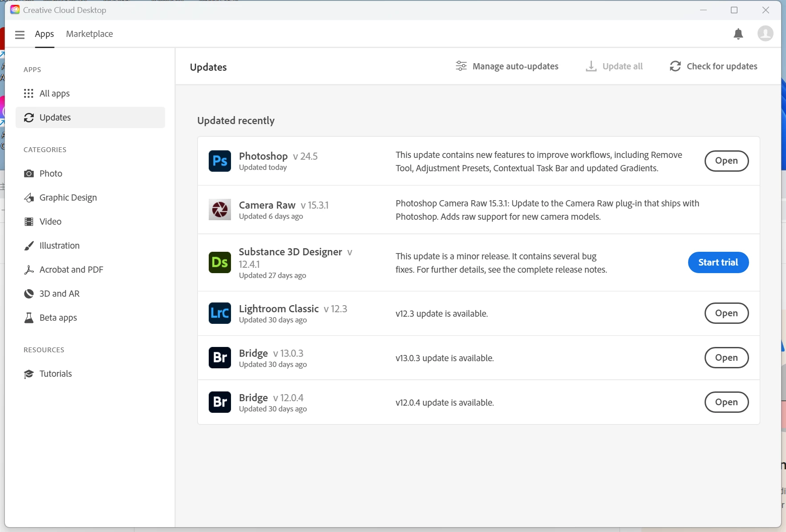Click the Acrobat and PDF icon
The height and width of the screenshot is (532, 786).
pyautogui.click(x=29, y=270)
